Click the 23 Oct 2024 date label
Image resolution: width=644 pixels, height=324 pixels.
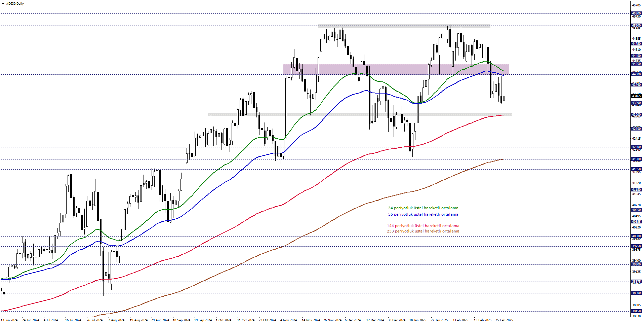267,320
